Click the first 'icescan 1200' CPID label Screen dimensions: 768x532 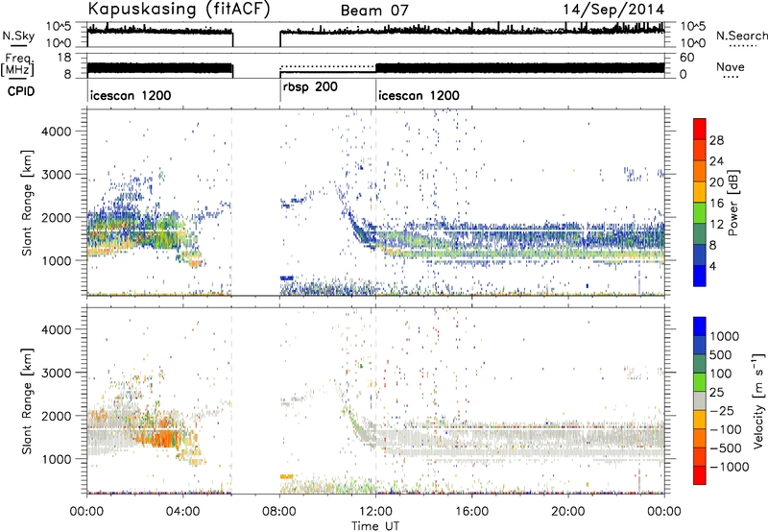pos(131,95)
